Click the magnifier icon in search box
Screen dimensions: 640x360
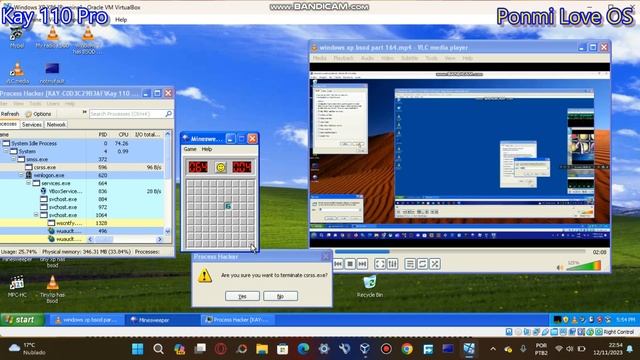(x=169, y=114)
